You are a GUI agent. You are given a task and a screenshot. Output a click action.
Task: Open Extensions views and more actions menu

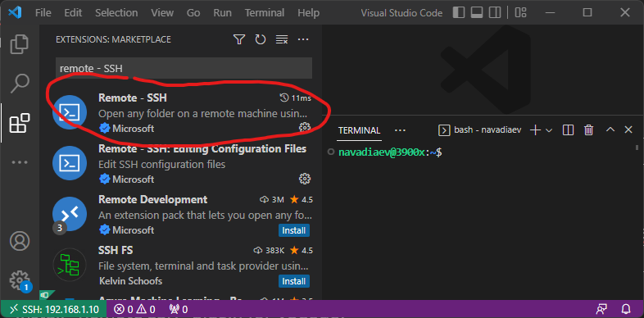coord(303,39)
